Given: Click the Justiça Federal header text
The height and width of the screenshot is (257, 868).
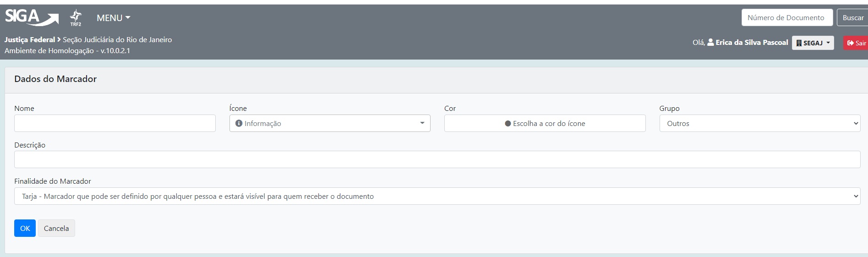Looking at the screenshot, I should [29, 40].
